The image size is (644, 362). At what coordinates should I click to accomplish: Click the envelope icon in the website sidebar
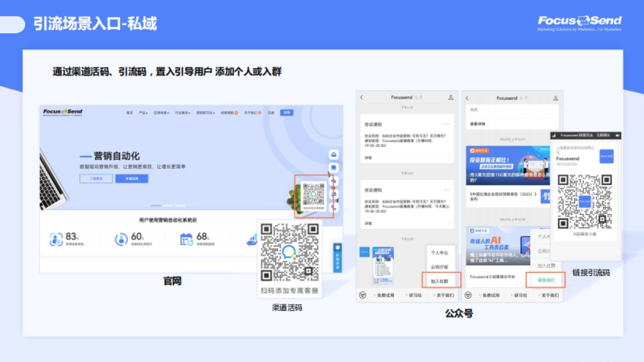334,154
